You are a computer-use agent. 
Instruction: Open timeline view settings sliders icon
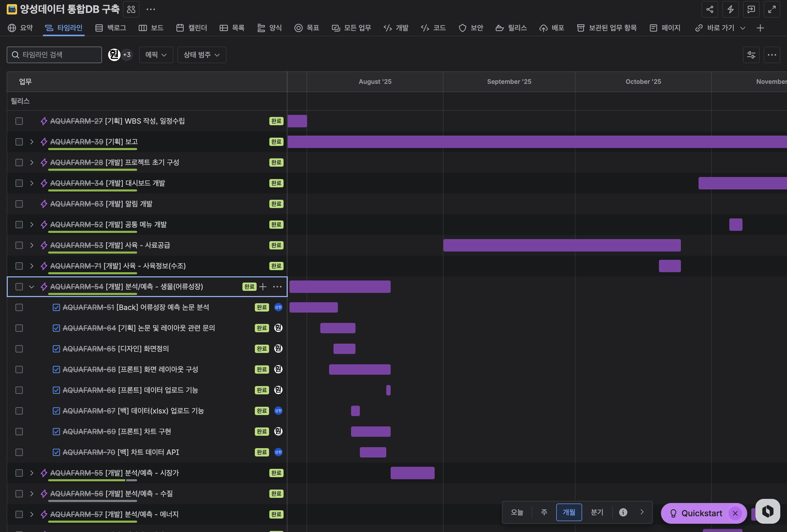tap(751, 55)
